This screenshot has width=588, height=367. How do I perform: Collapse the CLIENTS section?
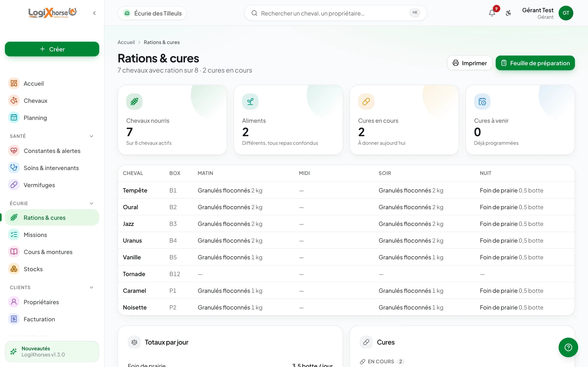click(91, 287)
